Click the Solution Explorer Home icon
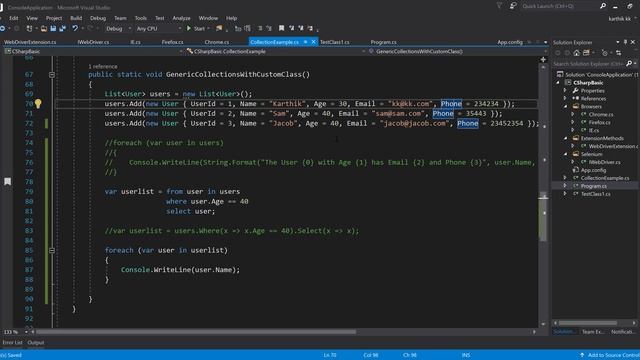Screen dimensions: 640x360 (576, 53)
